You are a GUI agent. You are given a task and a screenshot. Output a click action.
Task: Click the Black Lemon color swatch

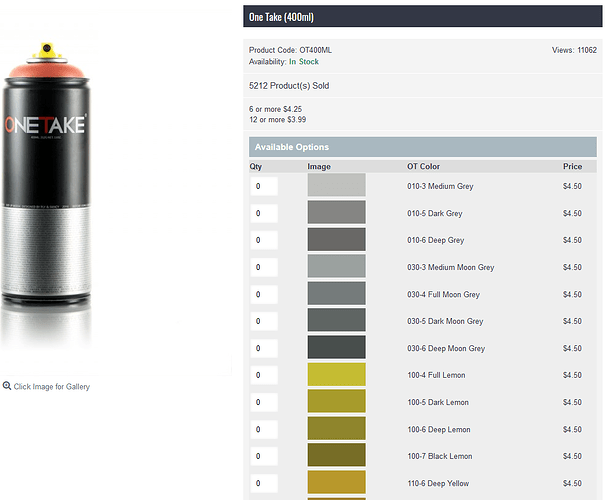(x=336, y=455)
